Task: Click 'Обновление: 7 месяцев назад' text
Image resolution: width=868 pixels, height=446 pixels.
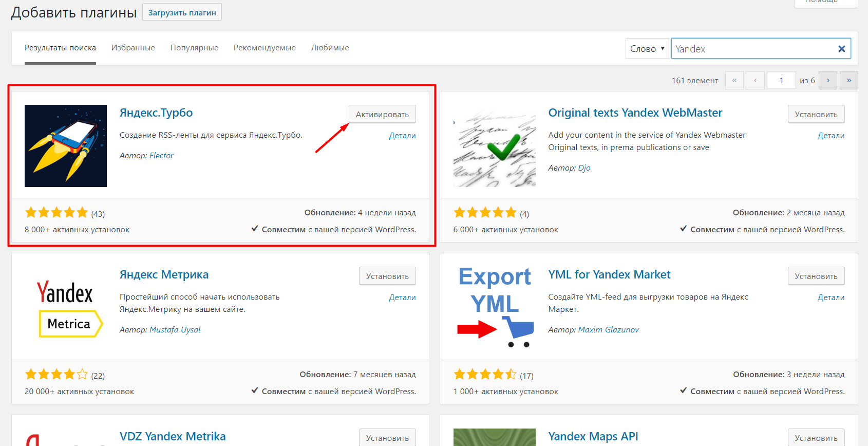Action: (357, 375)
